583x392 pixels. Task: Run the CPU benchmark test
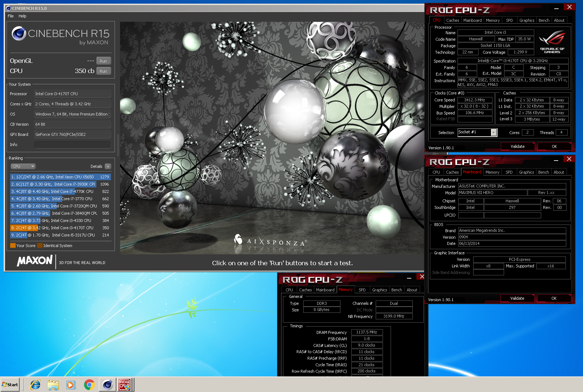tap(103, 71)
